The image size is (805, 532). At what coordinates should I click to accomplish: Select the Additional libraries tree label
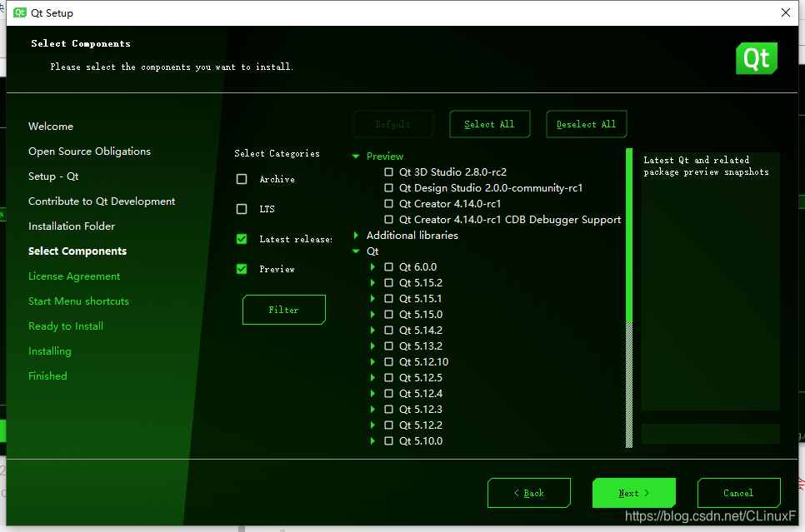pos(412,235)
